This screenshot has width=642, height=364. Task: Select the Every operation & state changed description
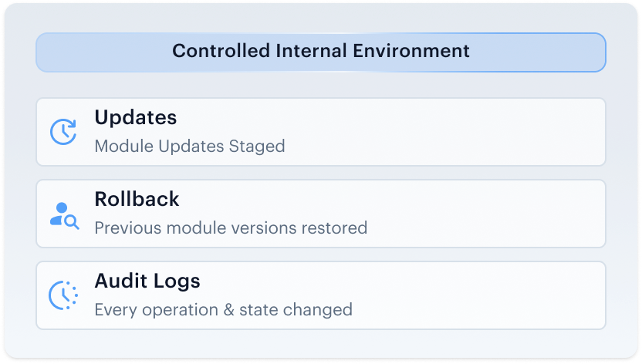tap(224, 310)
